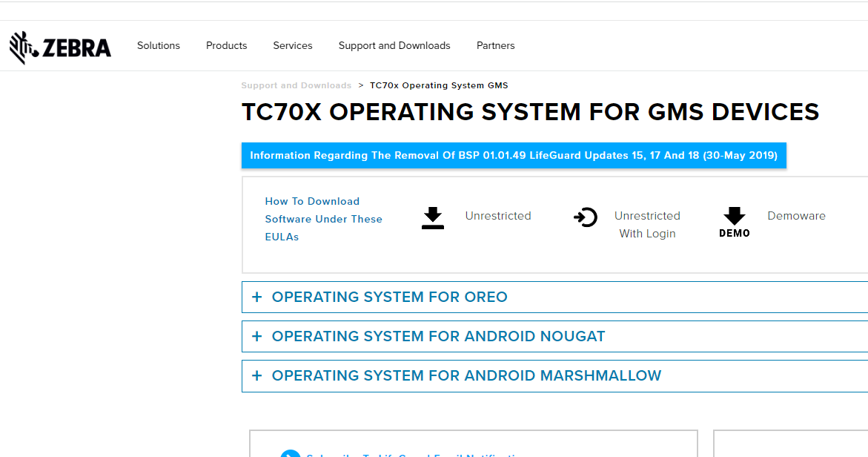
Task: Open the blue BSP 01.01.49 removal notice banner
Action: [514, 156]
